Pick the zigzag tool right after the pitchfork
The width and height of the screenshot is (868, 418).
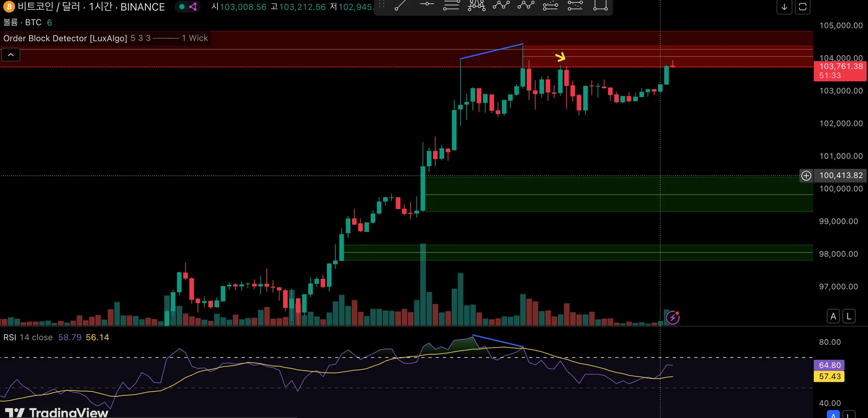pos(501,5)
